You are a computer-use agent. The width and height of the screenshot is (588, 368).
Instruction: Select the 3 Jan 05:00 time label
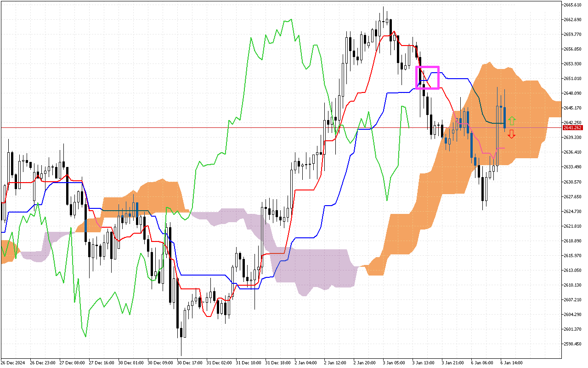[394, 363]
